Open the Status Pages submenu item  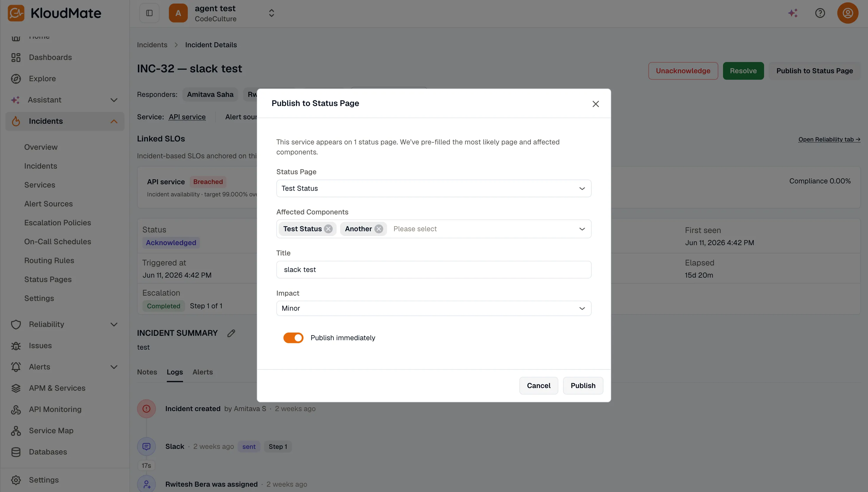(48, 280)
